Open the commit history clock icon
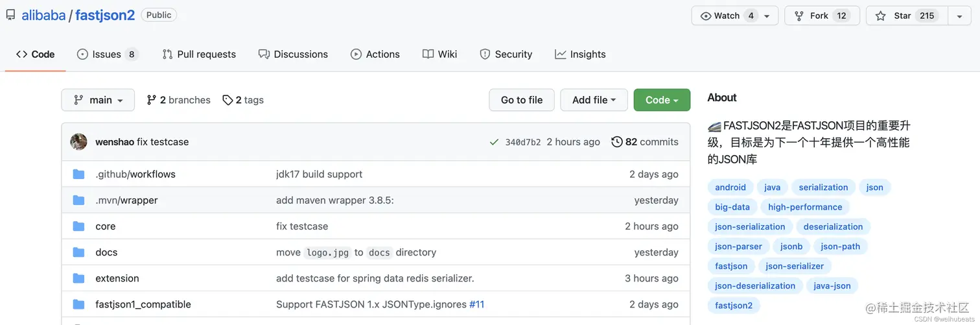This screenshot has height=325, width=980. coord(617,142)
